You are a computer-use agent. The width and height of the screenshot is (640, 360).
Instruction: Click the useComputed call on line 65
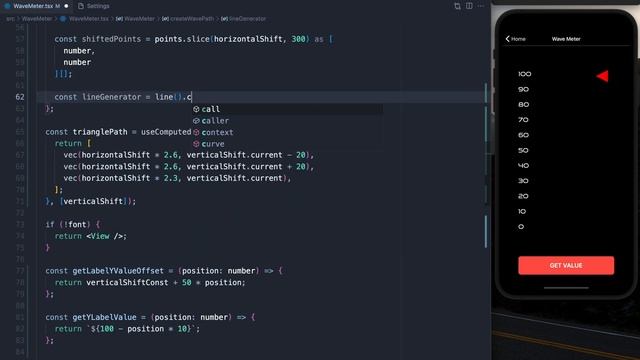coord(166,132)
